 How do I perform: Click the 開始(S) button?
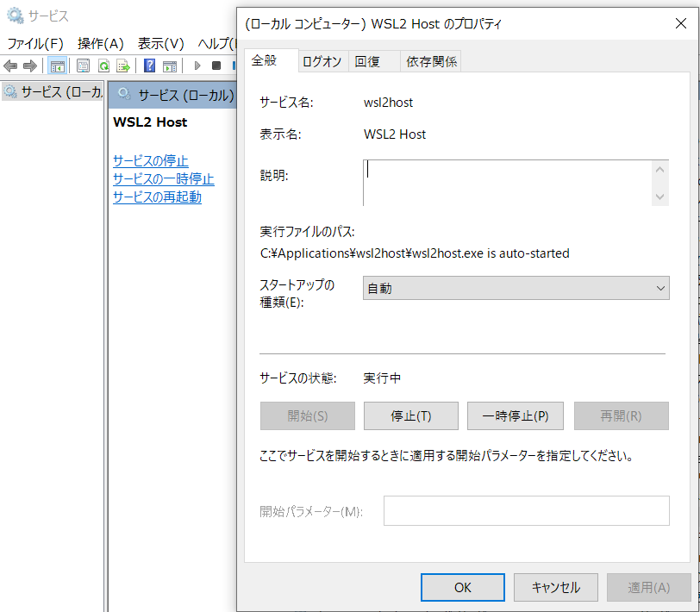pyautogui.click(x=308, y=416)
